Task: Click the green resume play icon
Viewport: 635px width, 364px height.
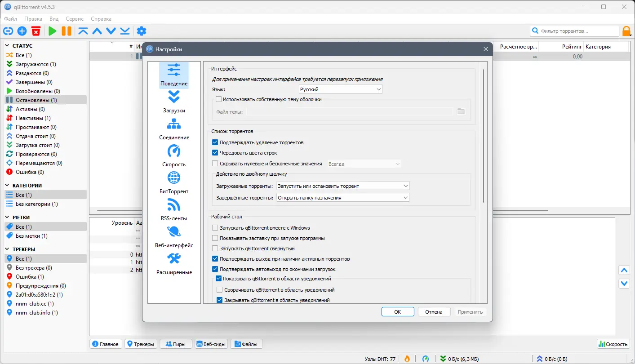Action: click(53, 31)
